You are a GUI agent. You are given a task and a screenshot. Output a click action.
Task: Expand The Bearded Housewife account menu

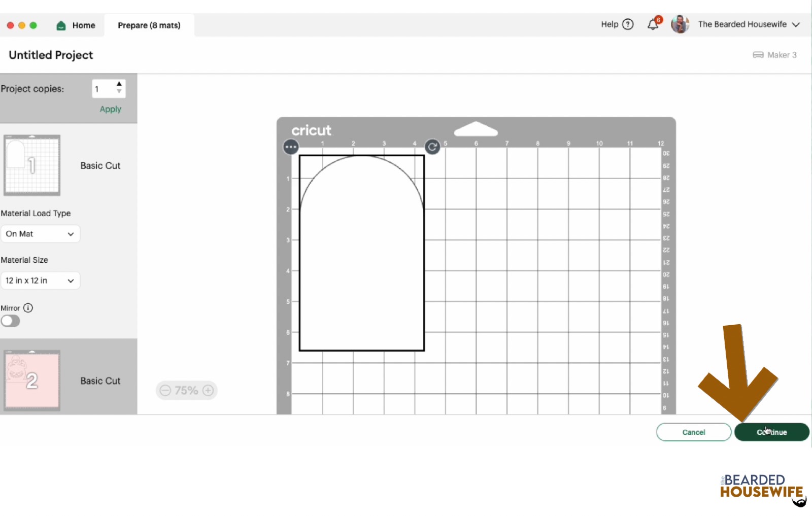pyautogui.click(x=796, y=24)
